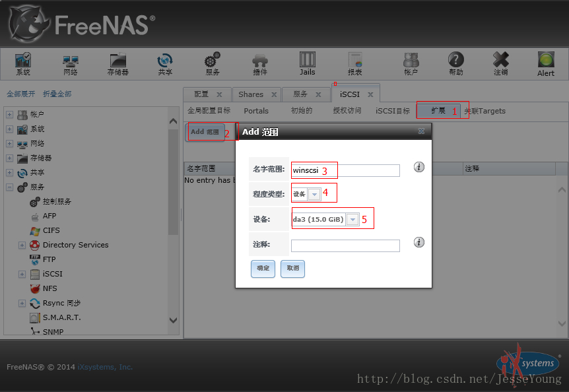Expand the 帐户 tree node
The image size is (569, 392).
(9, 115)
